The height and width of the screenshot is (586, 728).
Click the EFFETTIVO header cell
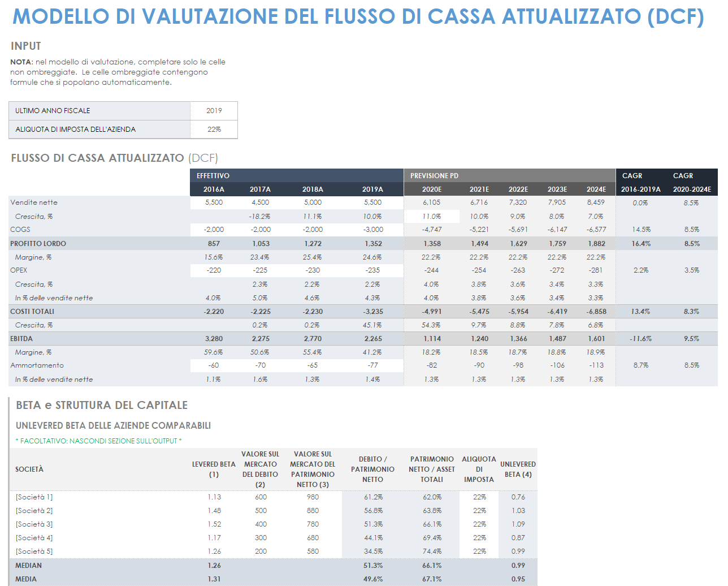297,176
